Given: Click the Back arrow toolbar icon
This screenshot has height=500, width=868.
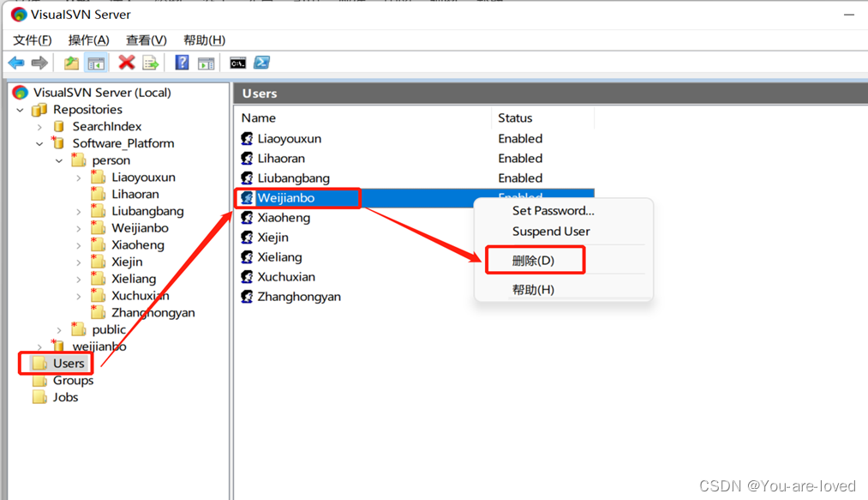Looking at the screenshot, I should 16,63.
